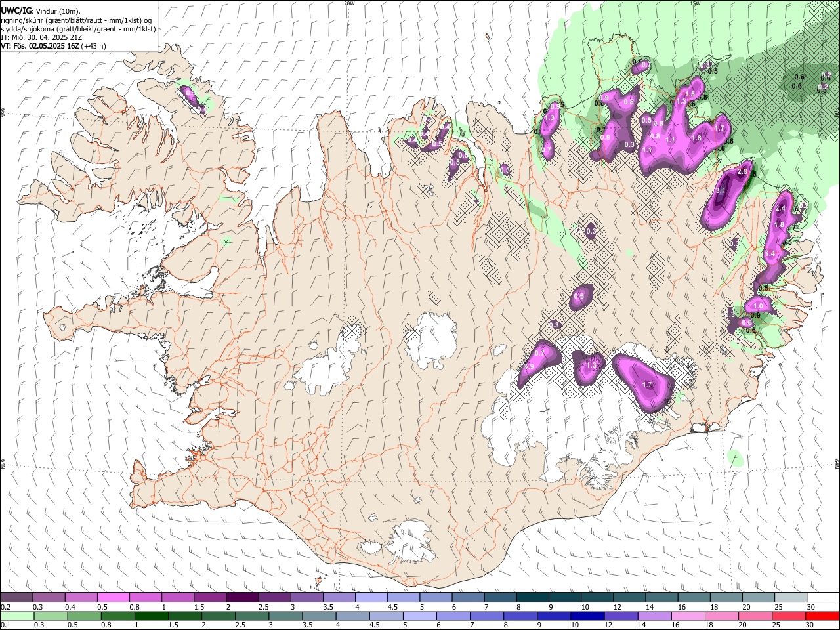Click the 9 blue swatch in the lower legend
Screen dimensions: 840x630
coord(553,616)
